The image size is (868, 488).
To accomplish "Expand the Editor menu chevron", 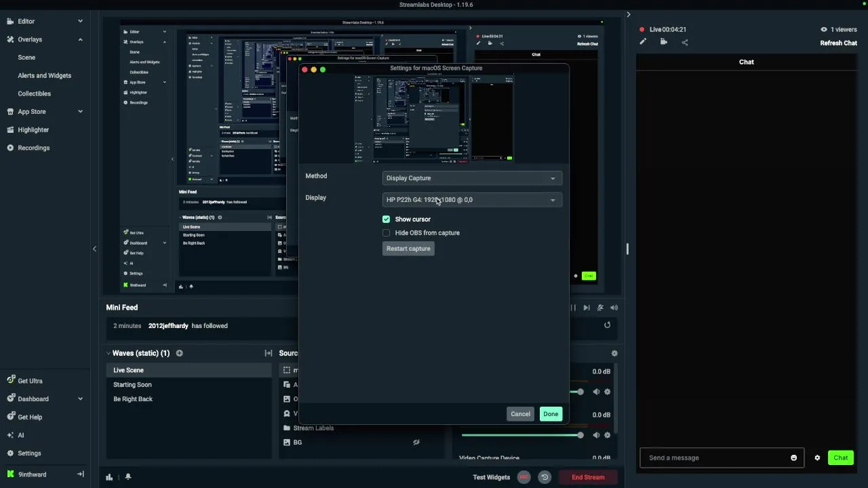I will tap(80, 21).
